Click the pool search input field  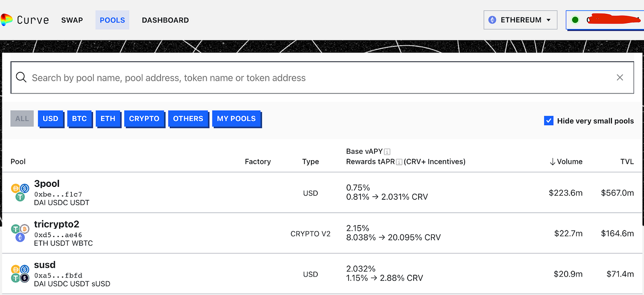tap(317, 78)
